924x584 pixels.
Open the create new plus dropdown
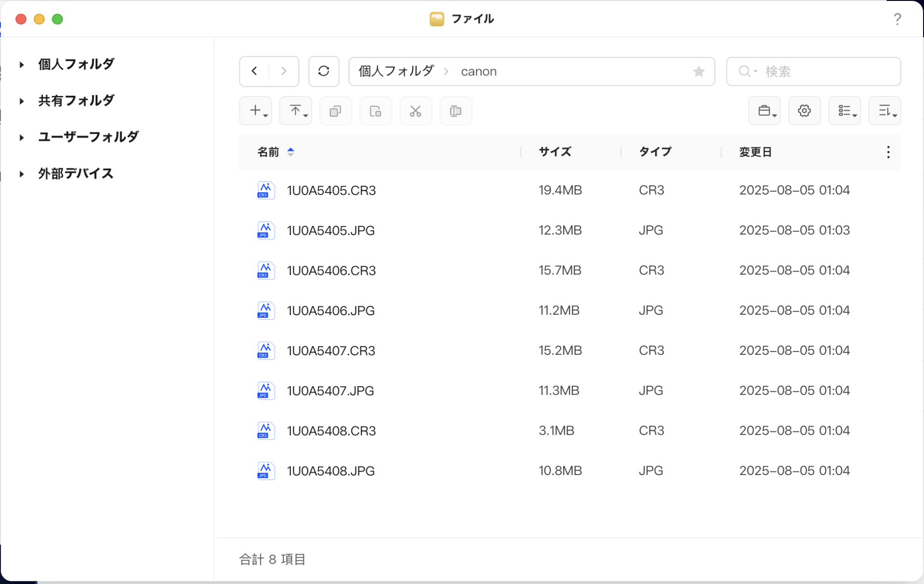point(256,111)
